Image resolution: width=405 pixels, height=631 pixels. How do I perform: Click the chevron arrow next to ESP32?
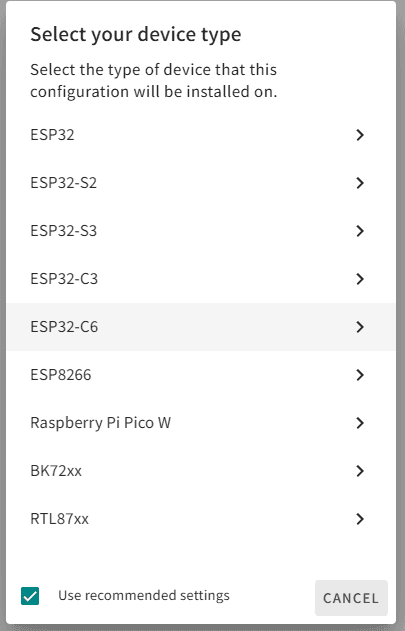(x=360, y=135)
